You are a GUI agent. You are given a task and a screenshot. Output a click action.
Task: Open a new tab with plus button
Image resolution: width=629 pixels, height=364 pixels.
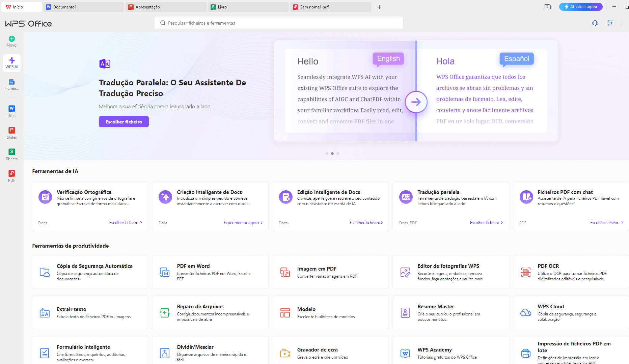click(379, 7)
